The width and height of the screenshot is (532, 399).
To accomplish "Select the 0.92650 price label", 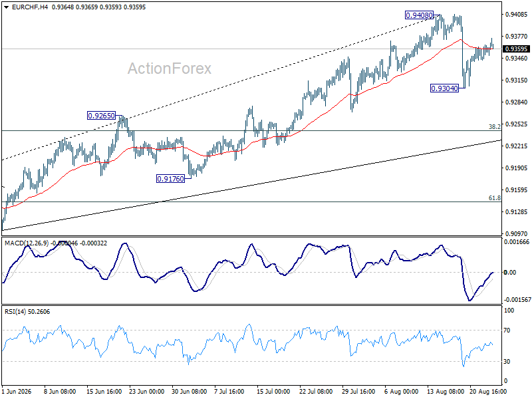I will [102, 116].
